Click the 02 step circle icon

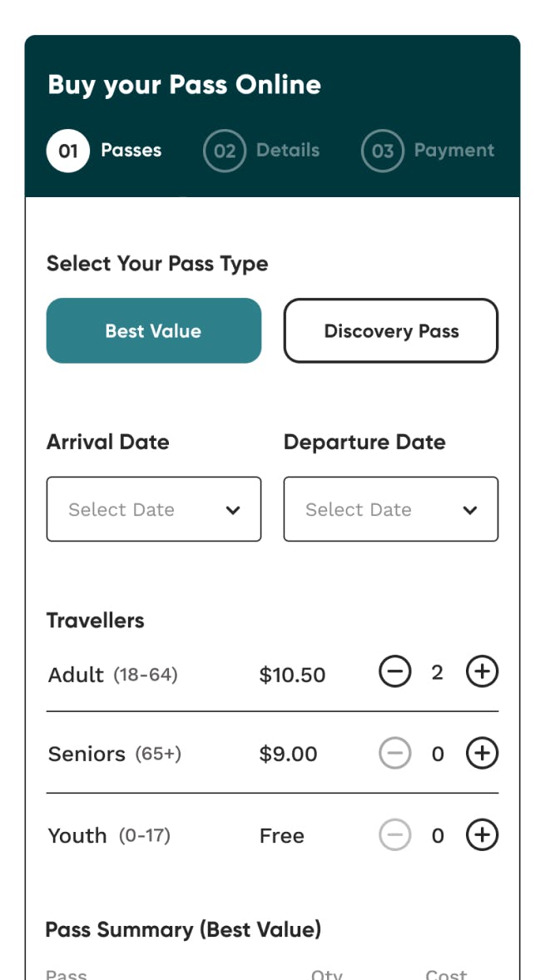click(x=225, y=151)
